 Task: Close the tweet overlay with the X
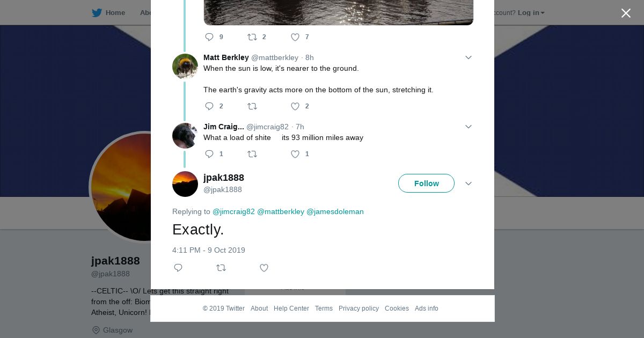626,13
